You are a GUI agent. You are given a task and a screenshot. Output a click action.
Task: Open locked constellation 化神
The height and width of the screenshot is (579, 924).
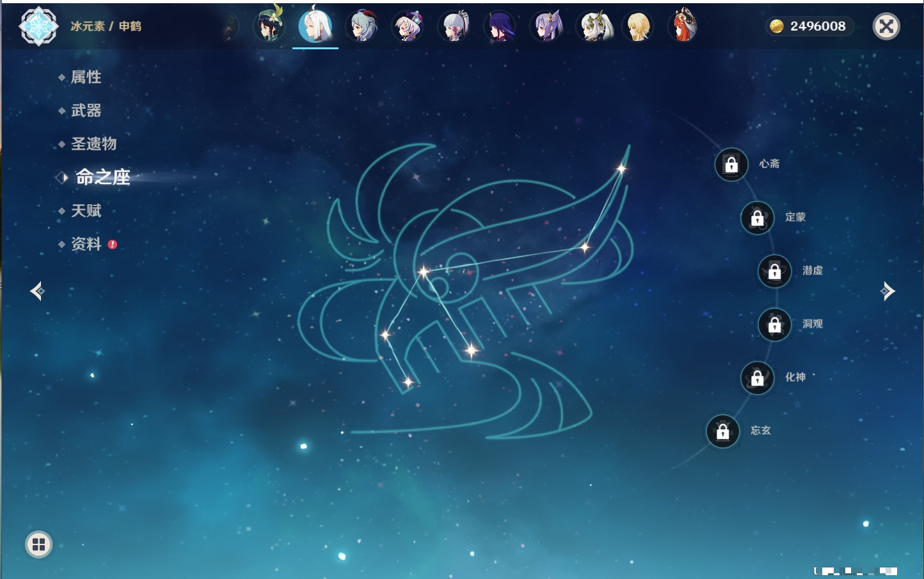pos(757,378)
